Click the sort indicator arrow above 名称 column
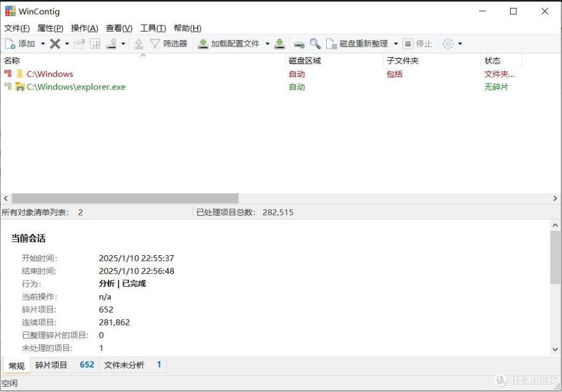 (x=143, y=55)
